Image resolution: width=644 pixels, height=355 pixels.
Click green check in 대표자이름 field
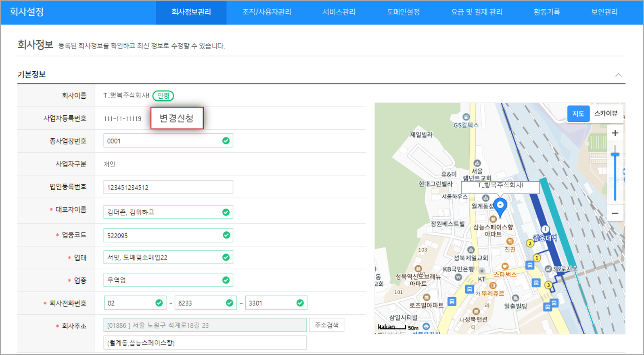tap(226, 212)
